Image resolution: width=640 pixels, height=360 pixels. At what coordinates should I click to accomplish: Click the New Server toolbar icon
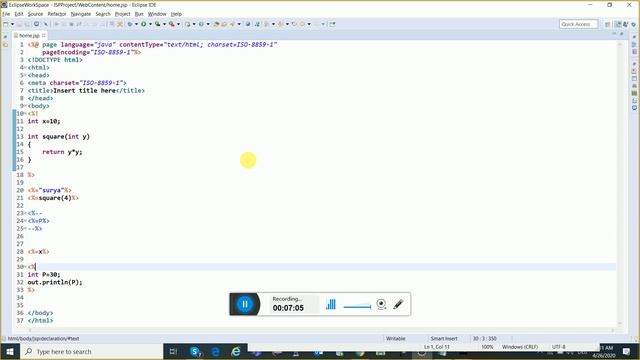[x=187, y=24]
